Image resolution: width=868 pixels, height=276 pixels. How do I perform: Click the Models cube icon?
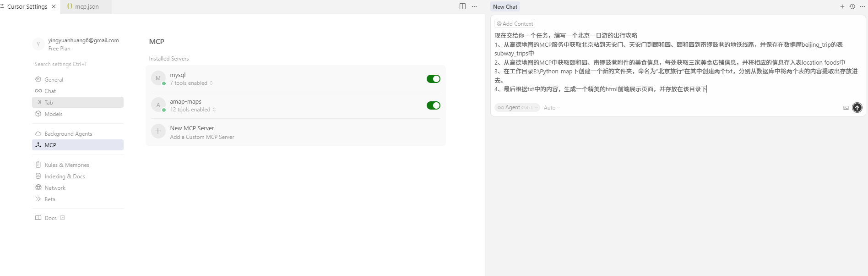(38, 114)
